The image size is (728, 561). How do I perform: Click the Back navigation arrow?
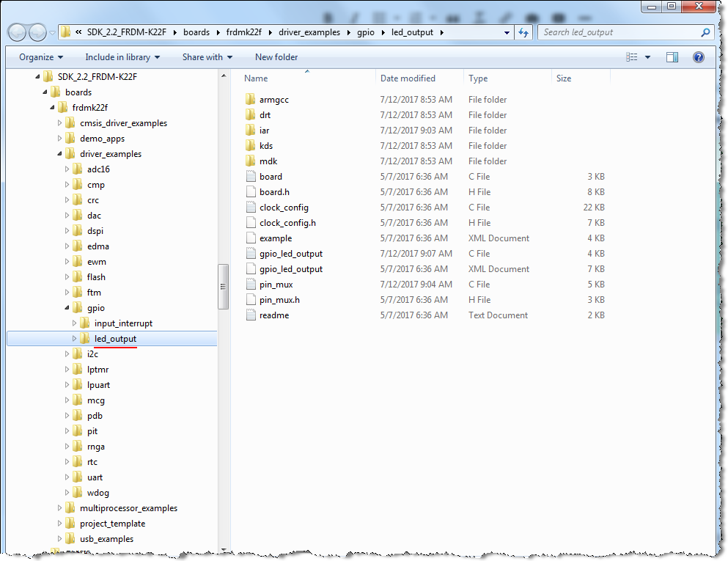pos(18,32)
